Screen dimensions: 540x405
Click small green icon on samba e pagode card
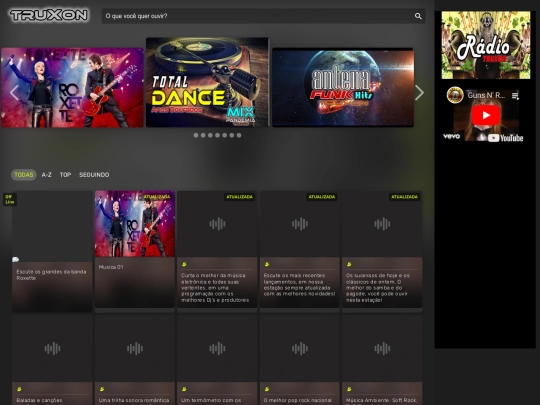point(349,264)
